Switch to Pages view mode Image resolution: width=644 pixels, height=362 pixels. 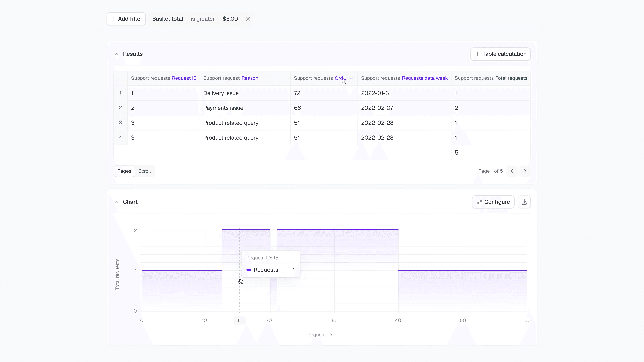pos(124,171)
